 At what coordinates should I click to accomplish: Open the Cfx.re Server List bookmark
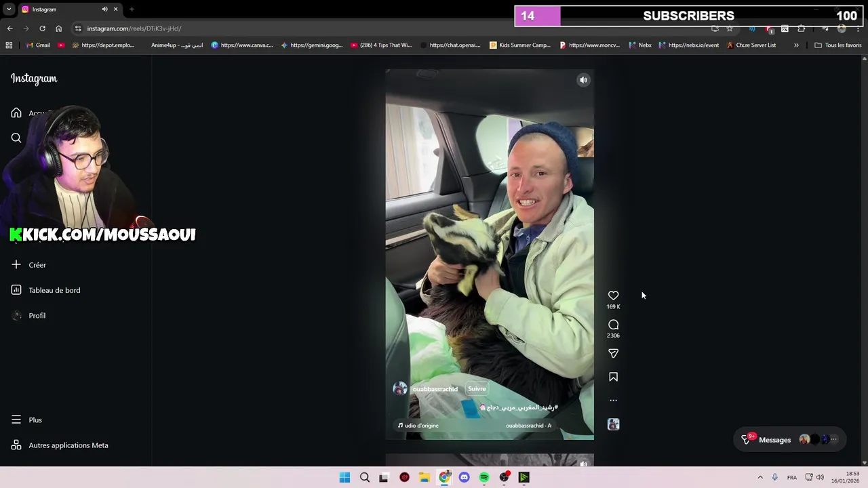coord(751,45)
